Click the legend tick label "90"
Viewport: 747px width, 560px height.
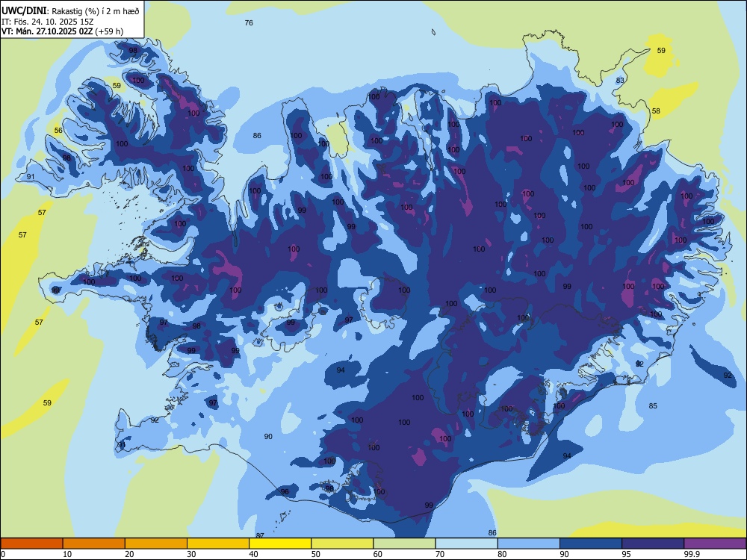click(564, 554)
